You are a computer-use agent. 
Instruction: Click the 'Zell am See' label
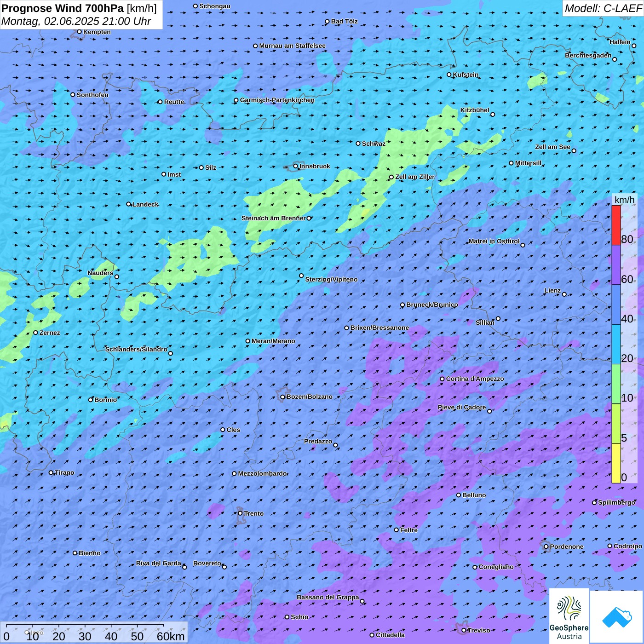coord(552,147)
